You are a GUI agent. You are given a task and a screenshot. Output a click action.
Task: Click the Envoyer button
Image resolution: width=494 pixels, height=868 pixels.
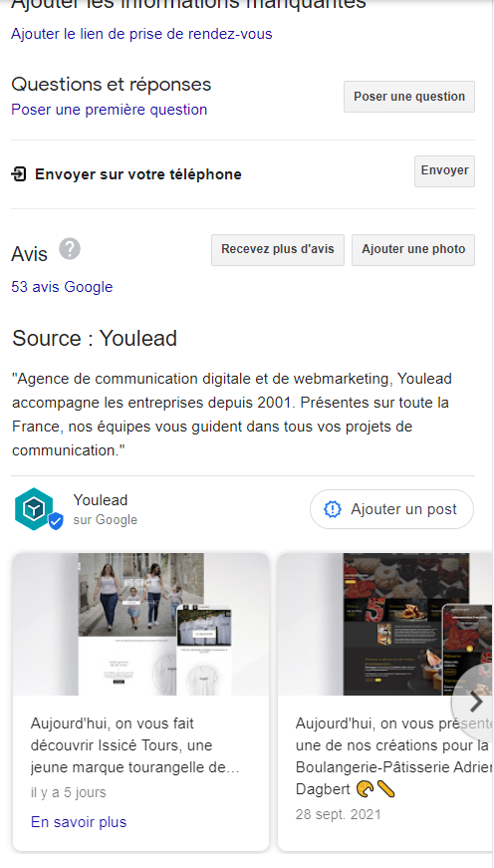pyautogui.click(x=445, y=171)
